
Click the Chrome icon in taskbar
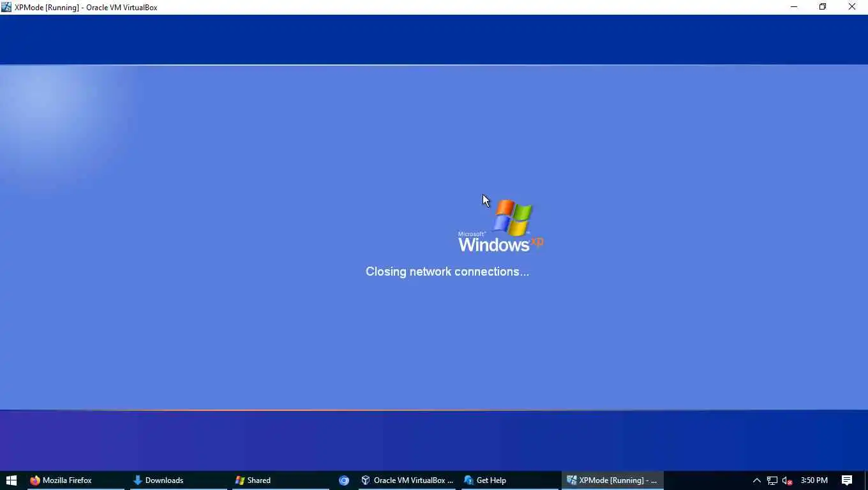click(344, 480)
